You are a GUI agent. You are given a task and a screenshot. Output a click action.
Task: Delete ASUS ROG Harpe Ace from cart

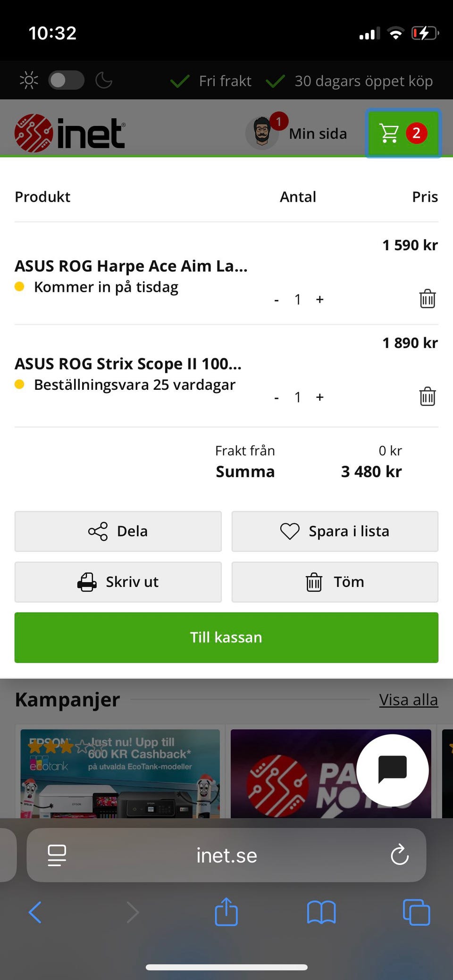pos(427,299)
